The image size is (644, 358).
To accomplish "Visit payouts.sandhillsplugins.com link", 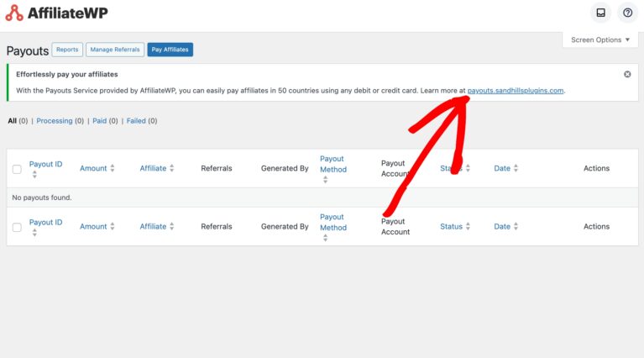I will (515, 91).
